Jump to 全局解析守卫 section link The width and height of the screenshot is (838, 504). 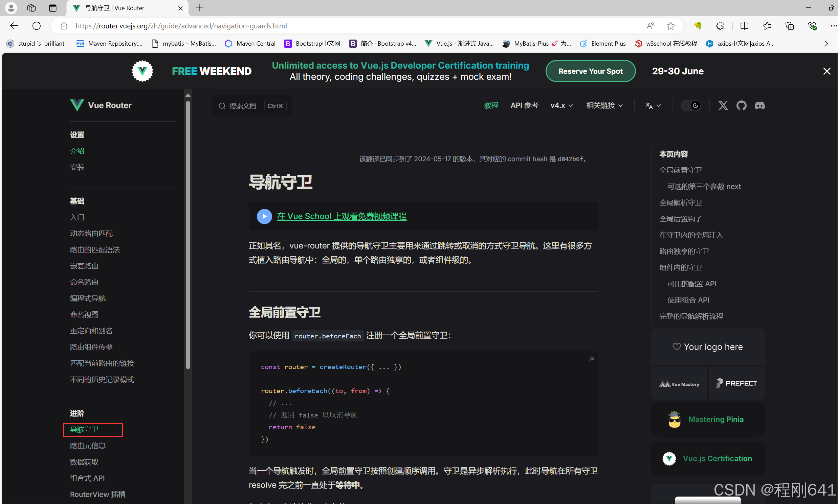coord(680,203)
